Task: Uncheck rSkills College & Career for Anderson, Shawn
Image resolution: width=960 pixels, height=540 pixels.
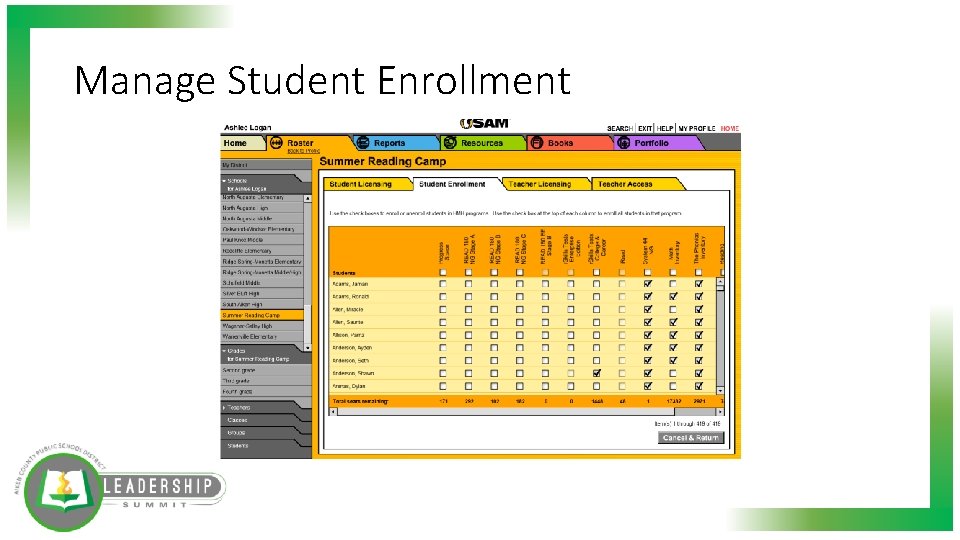Action: (x=596, y=373)
